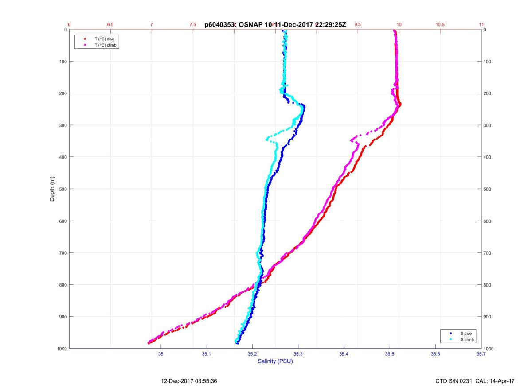The width and height of the screenshot is (532, 392).
Task: Click left depth axis label 700
Action: 63,253
